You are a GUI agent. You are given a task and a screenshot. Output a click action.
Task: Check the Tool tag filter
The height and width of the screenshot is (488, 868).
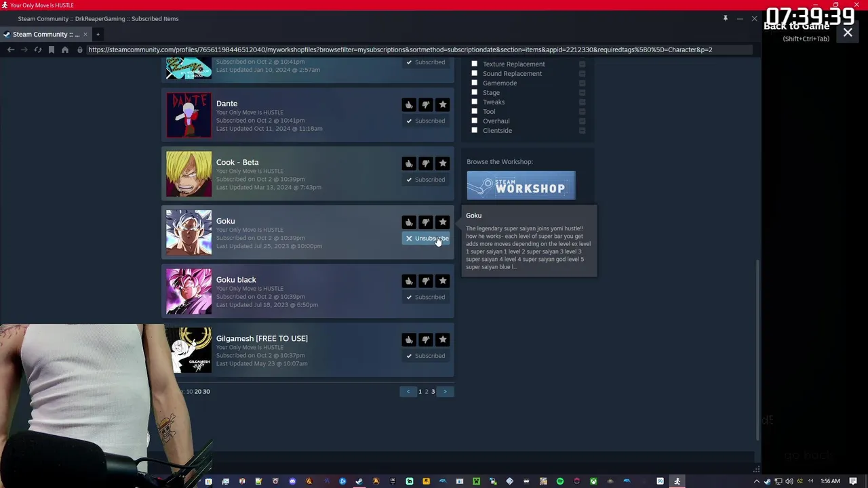click(475, 111)
